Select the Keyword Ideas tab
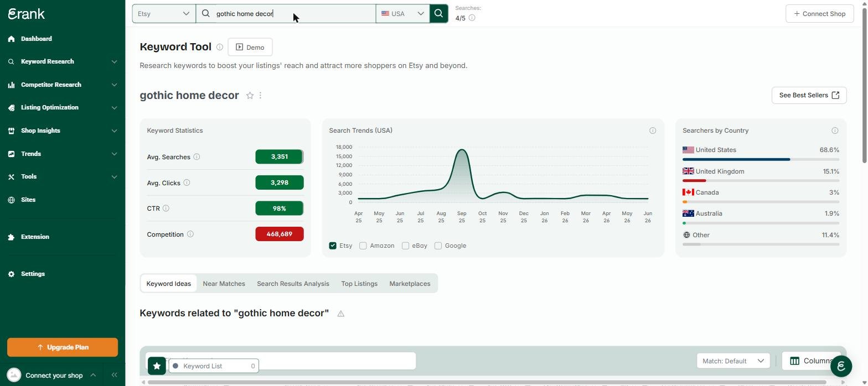868x386 pixels. pyautogui.click(x=168, y=283)
